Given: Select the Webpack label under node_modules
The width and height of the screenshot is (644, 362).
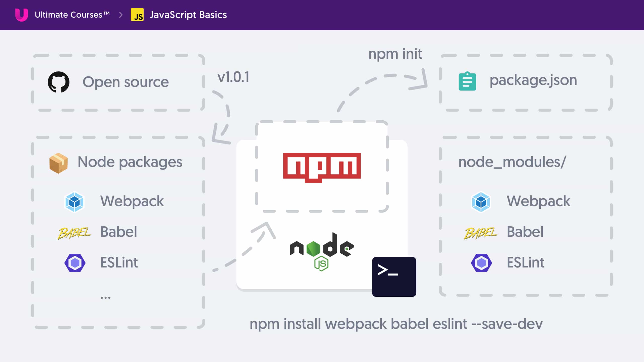Looking at the screenshot, I should click(x=538, y=202).
